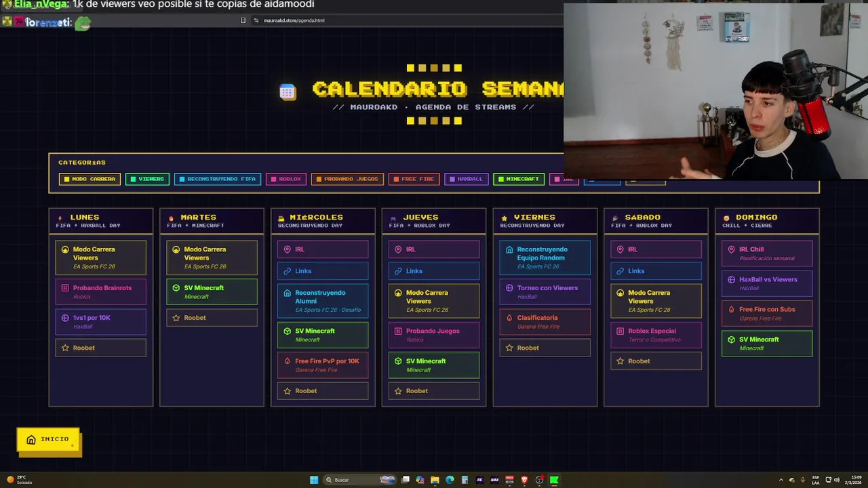Viewport: 868px width, 488px height.
Task: Click the chain icon on Miércoles Links card
Action: click(x=288, y=271)
